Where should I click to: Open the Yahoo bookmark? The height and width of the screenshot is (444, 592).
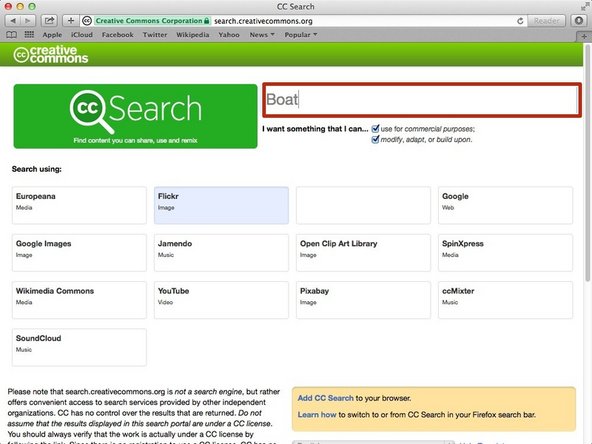(229, 35)
